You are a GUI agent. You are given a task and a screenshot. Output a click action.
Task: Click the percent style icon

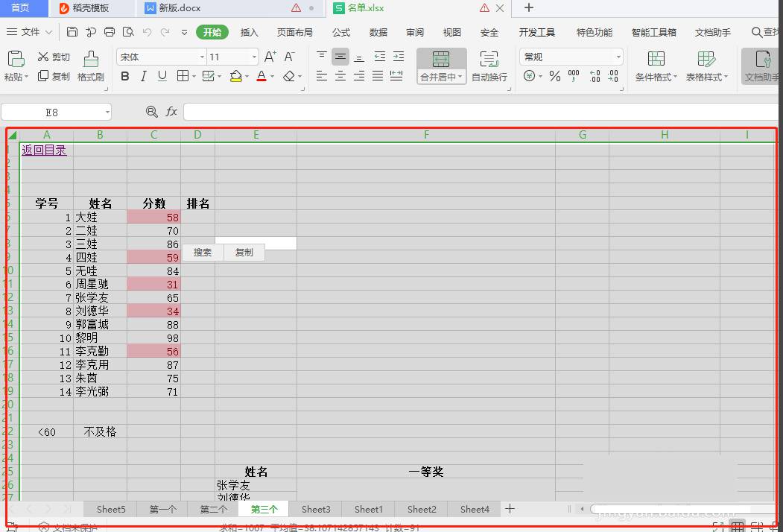pyautogui.click(x=555, y=76)
